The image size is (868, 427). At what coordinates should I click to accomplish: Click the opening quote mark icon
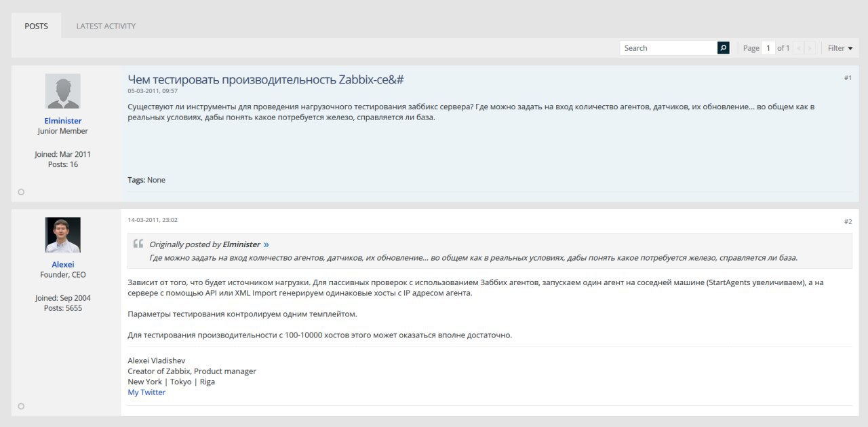point(138,244)
